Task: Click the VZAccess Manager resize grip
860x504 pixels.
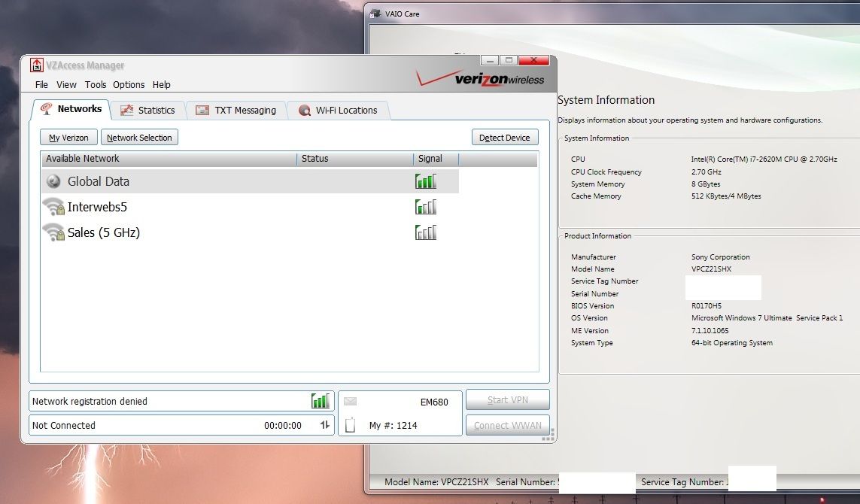Action: pyautogui.click(x=549, y=436)
